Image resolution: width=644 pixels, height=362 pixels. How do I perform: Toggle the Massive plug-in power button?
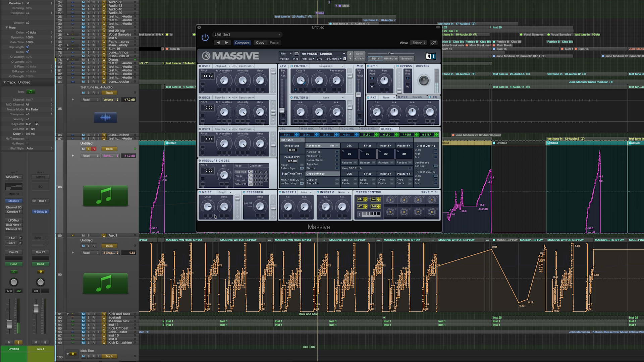[x=205, y=38]
